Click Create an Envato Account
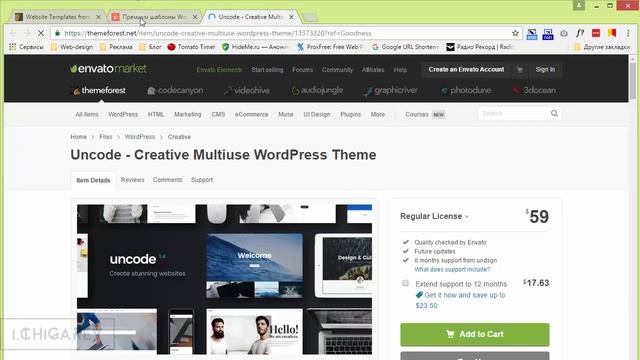The image size is (640, 360). point(466,69)
